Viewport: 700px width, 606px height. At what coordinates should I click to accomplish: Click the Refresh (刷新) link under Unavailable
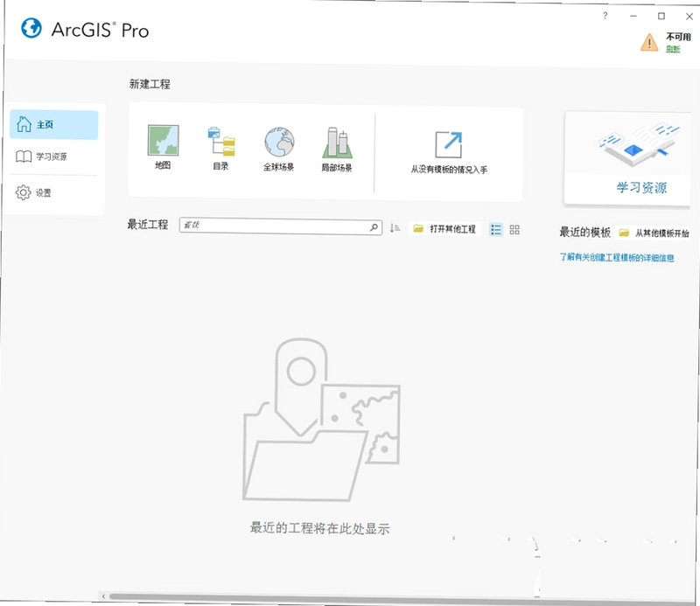coord(673,49)
